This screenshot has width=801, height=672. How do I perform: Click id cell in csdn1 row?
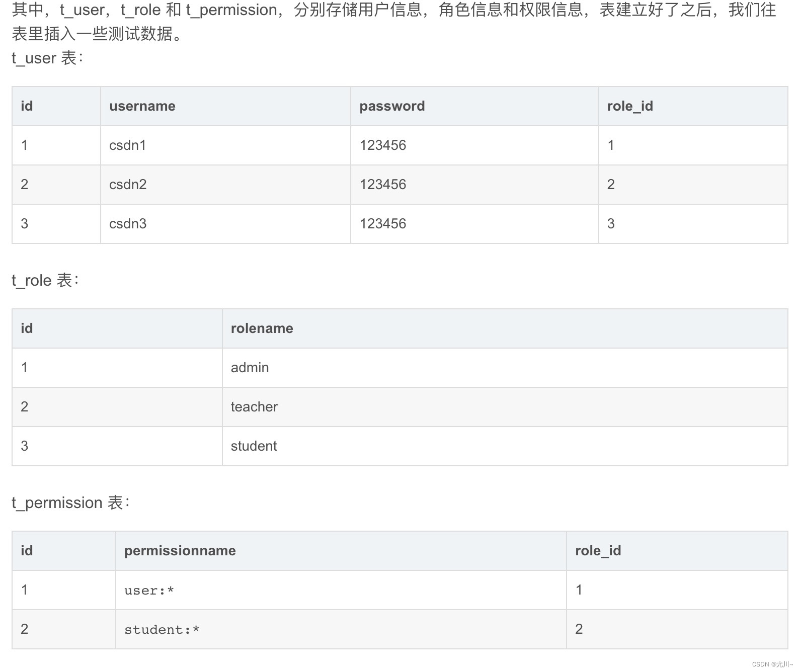pyautogui.click(x=56, y=145)
